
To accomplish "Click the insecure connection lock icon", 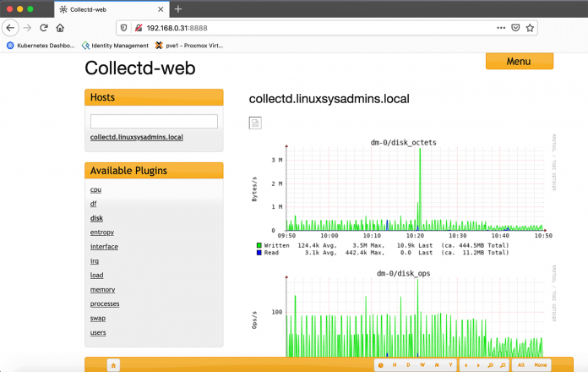I will pos(139,28).
